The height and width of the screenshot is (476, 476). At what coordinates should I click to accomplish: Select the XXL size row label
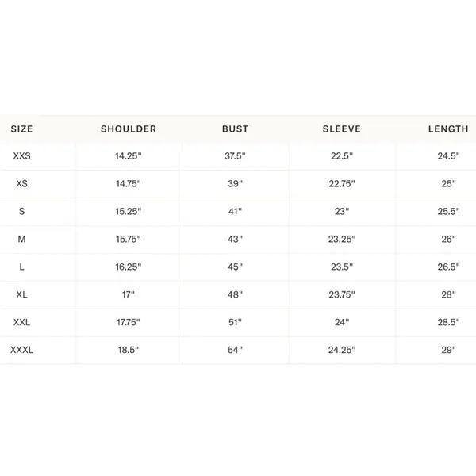(21, 322)
